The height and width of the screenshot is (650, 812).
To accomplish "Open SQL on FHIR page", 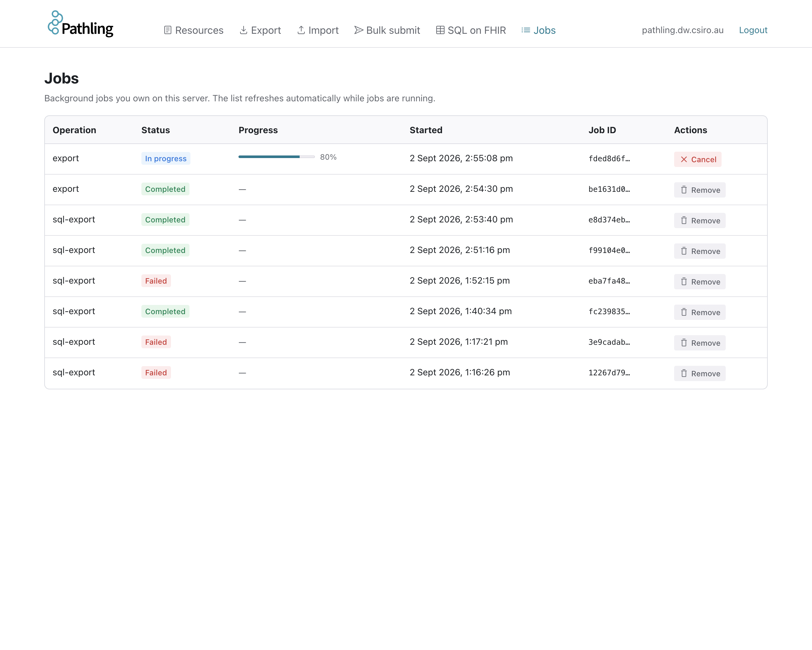I will (x=471, y=30).
